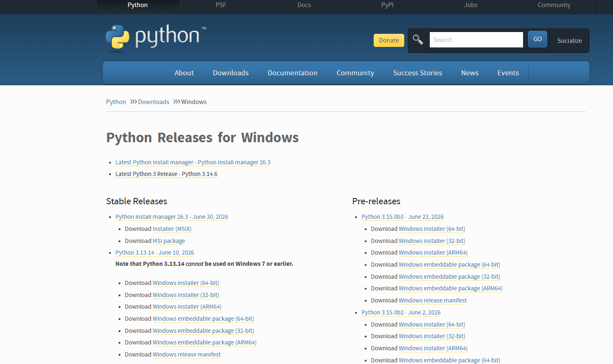Viewport: 613px width, 364px height.
Task: Download 3.13.14 embeddable package (64-bit)
Action: 203,319
